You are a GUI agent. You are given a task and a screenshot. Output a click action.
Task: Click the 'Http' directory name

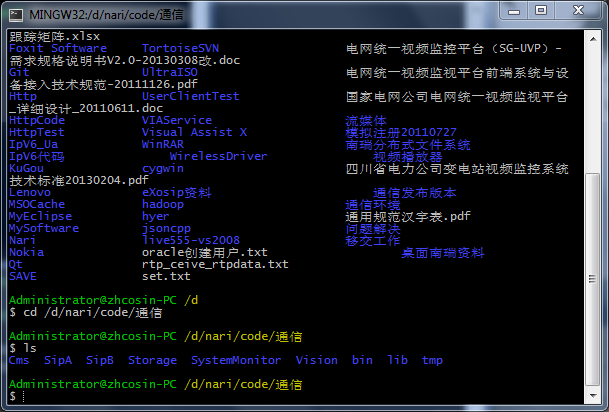[x=23, y=96]
